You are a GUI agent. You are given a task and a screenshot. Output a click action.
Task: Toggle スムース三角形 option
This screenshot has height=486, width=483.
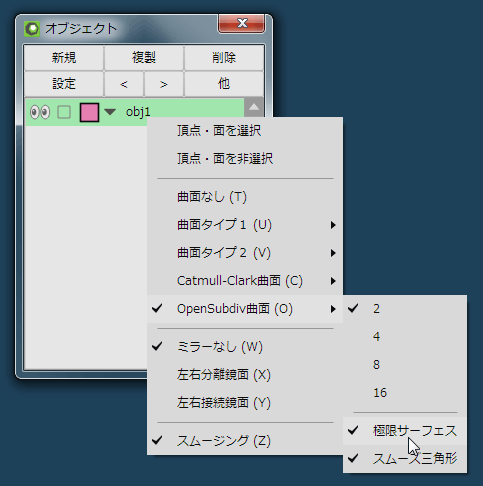405,459
